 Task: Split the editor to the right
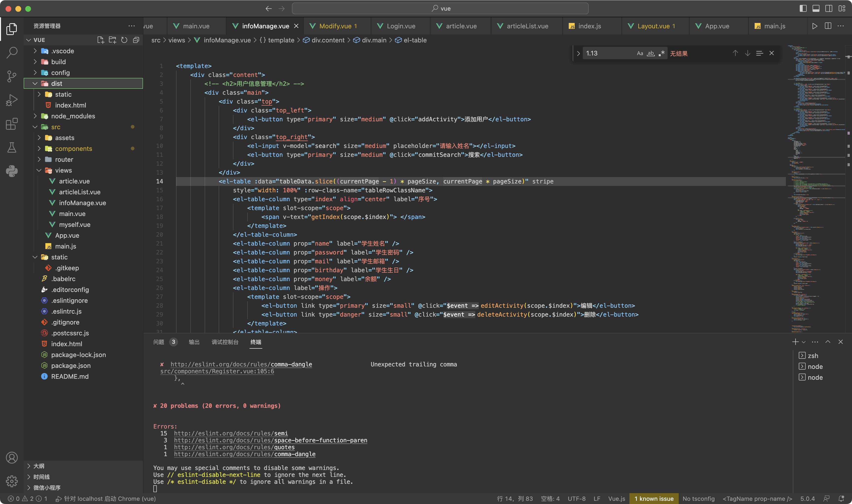tap(828, 26)
